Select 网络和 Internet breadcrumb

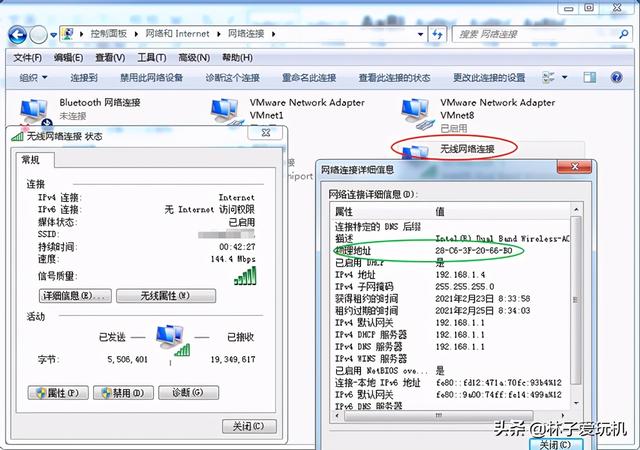click(178, 33)
